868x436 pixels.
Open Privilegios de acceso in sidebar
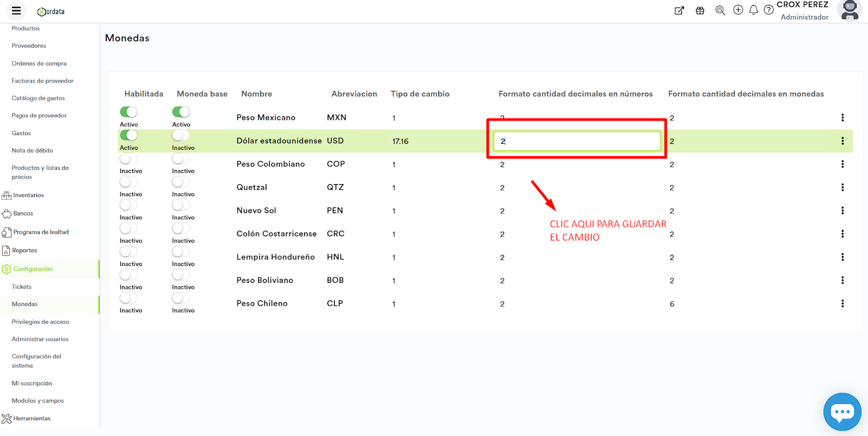pos(41,322)
